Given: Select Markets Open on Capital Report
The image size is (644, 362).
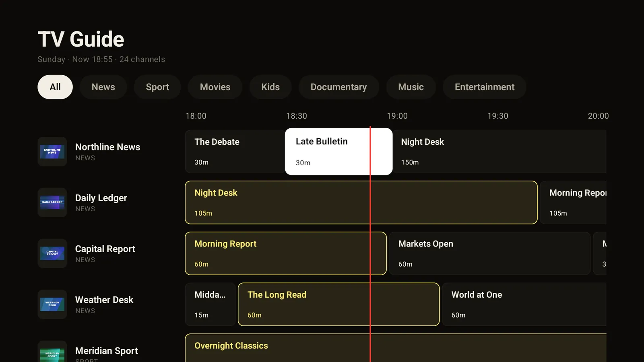Looking at the screenshot, I should click(490, 253).
